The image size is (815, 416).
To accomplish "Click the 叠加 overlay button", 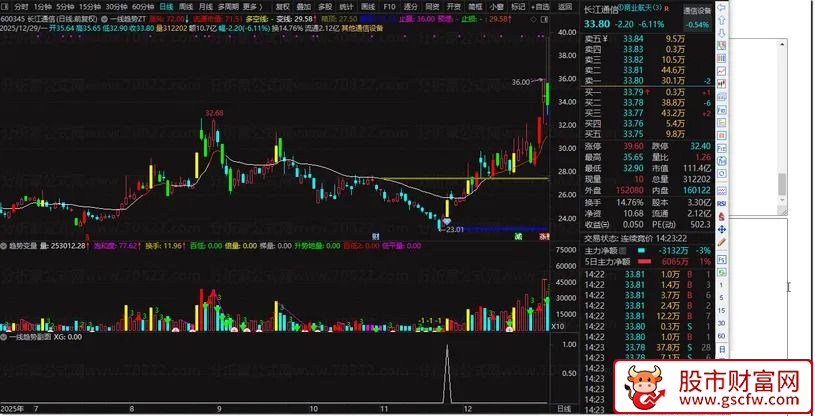I will (x=304, y=7).
